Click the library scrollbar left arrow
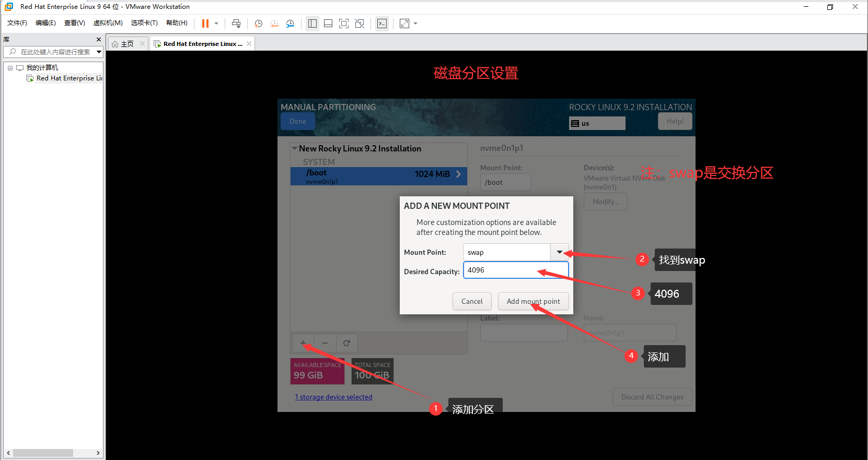The image size is (868, 460). tap(8, 453)
